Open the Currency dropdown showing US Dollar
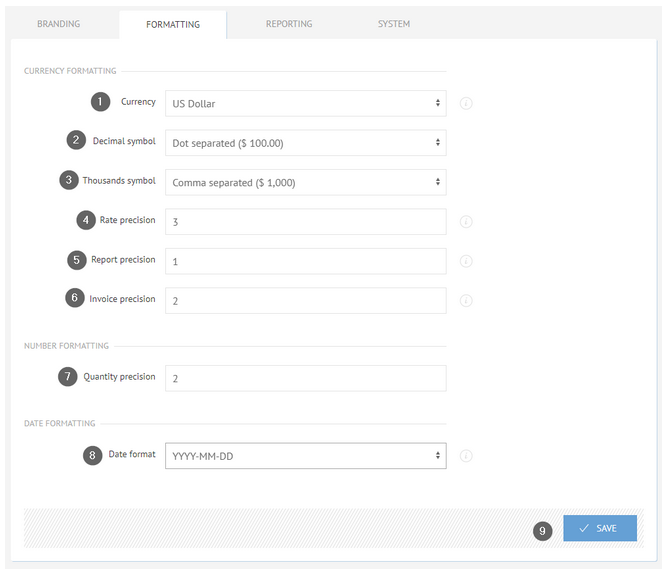Viewport: 666px width, 574px height. [x=305, y=103]
